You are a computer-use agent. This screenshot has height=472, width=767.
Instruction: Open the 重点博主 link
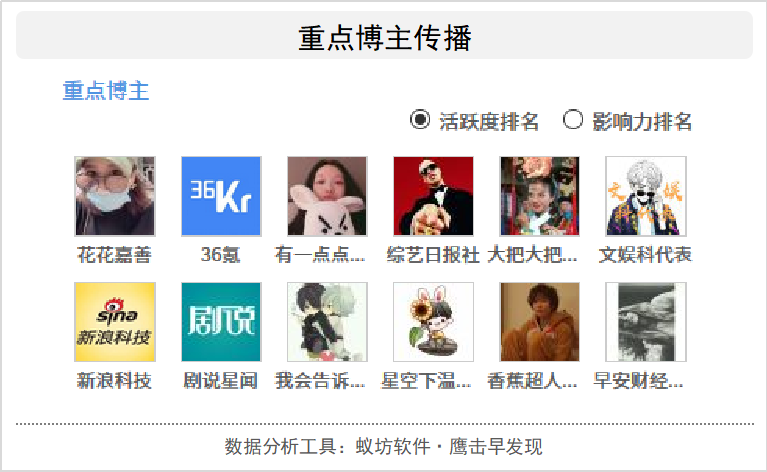[106, 91]
